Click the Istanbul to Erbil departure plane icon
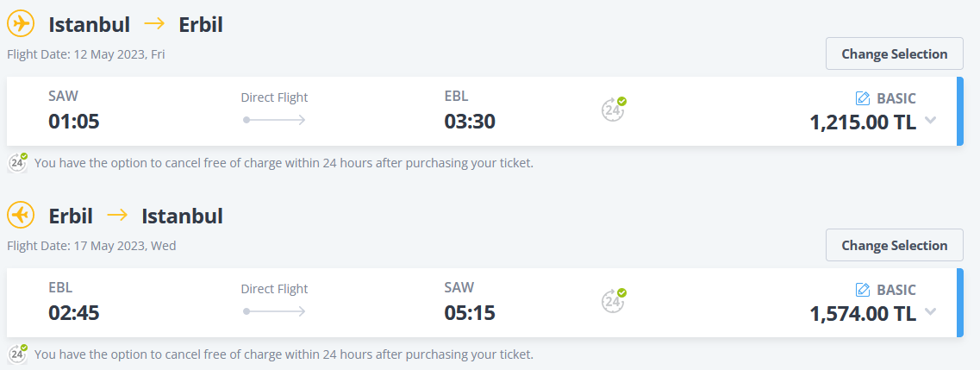This screenshot has width=980, height=370. pos(21,24)
